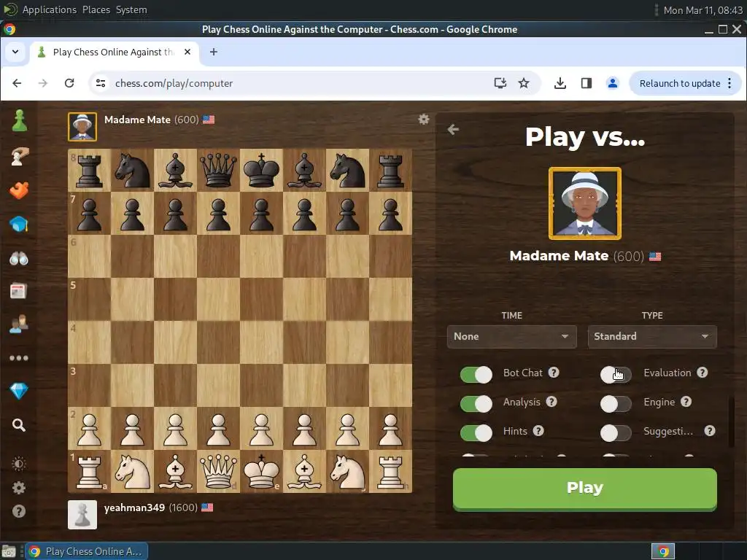Show Engine help tooltip icon
Image resolution: width=747 pixels, height=560 pixels.
point(686,402)
